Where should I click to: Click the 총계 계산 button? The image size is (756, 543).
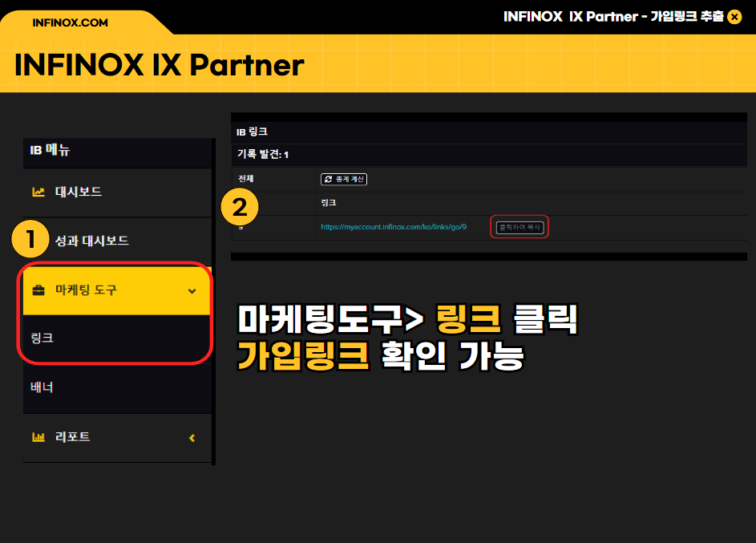(x=344, y=180)
